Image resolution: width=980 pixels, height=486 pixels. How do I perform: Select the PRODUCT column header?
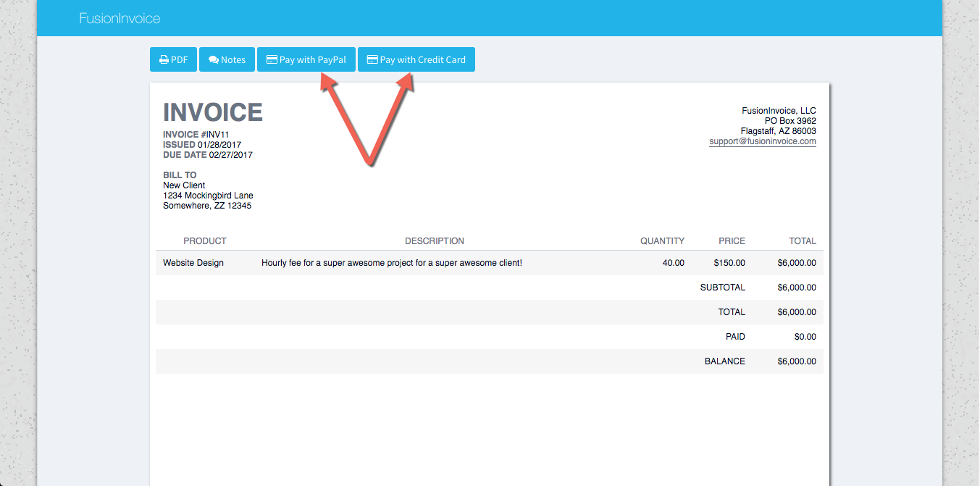(204, 241)
